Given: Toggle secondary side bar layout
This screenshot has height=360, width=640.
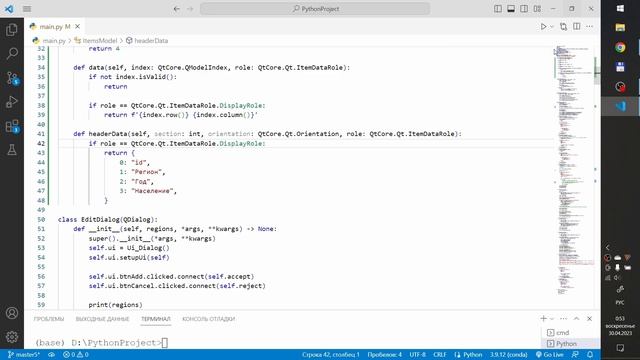Looking at the screenshot, I should [524, 9].
